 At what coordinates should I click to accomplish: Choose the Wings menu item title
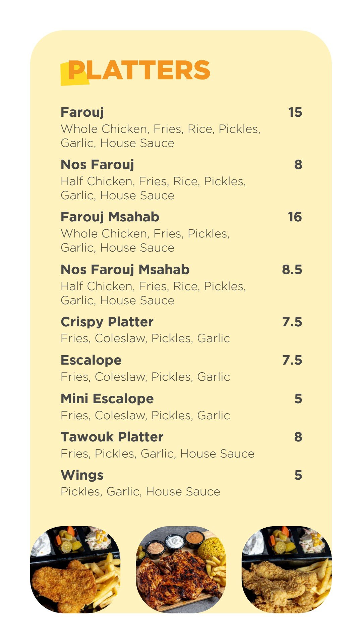pos(82,475)
